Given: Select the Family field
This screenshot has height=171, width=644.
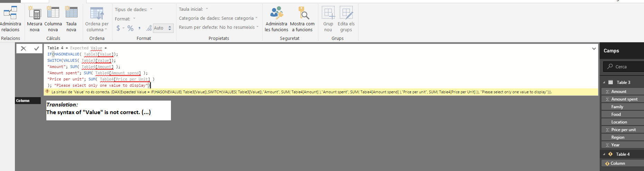Looking at the screenshot, I should pyautogui.click(x=623, y=107).
